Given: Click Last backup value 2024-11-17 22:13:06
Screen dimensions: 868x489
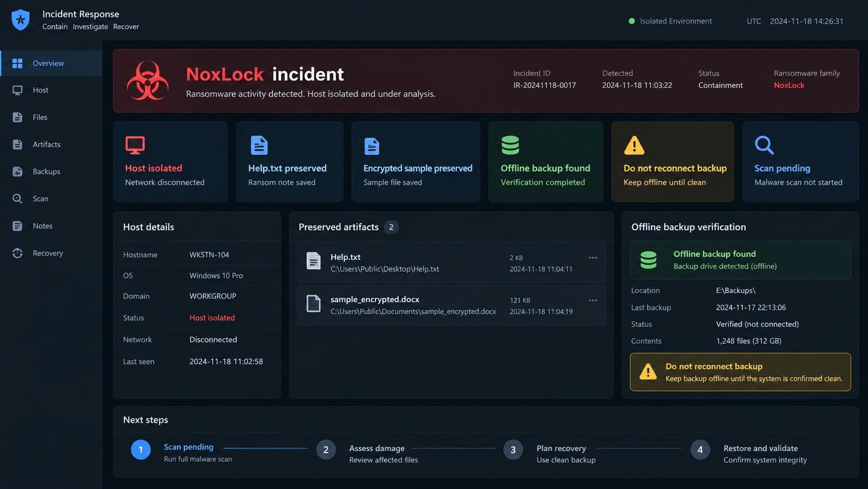Looking at the screenshot, I should pyautogui.click(x=751, y=308).
